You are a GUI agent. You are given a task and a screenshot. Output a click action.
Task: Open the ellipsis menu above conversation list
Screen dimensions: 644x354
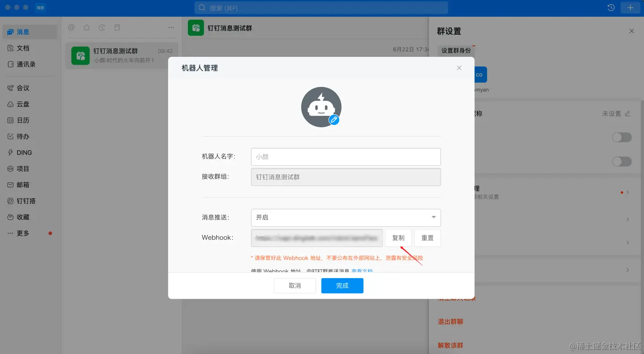tap(171, 27)
